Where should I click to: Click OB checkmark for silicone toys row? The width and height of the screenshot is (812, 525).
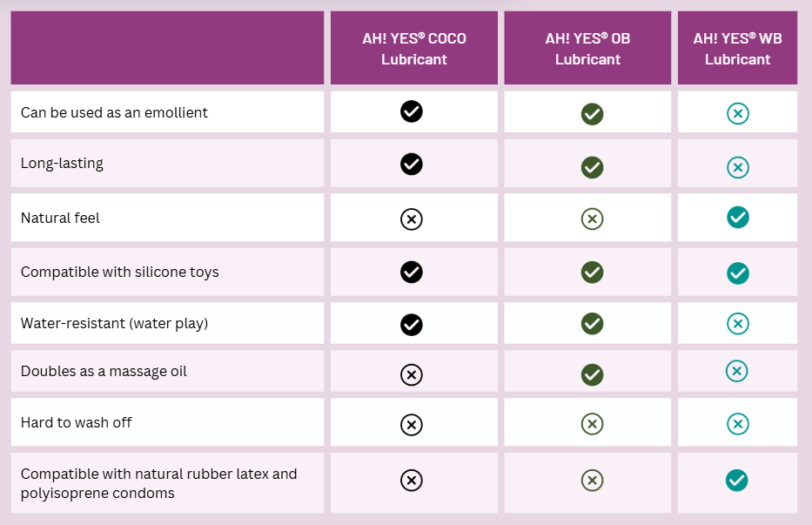pyautogui.click(x=592, y=273)
